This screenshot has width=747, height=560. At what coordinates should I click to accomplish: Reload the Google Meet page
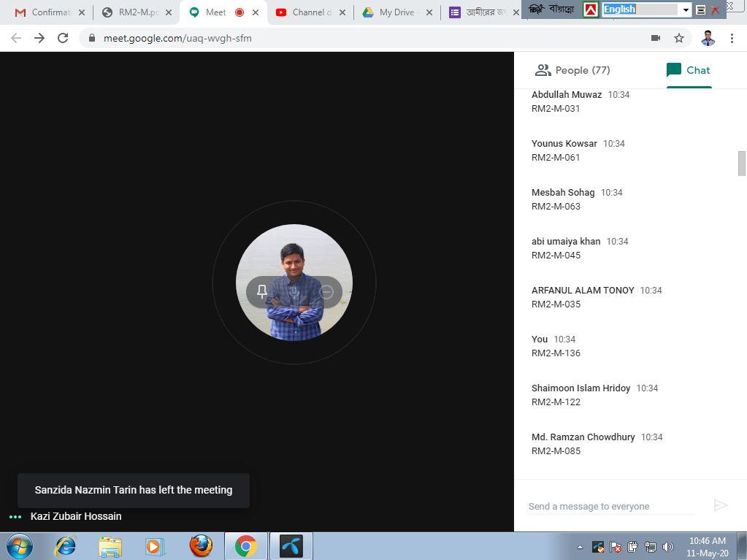pyautogui.click(x=63, y=38)
